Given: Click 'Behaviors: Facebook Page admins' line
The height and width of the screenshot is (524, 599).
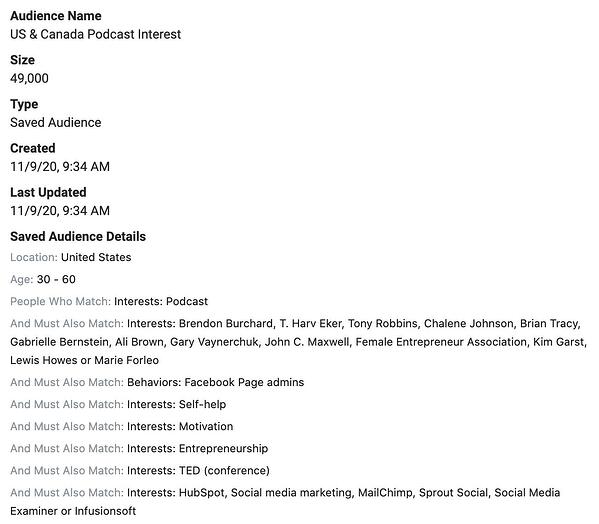Looking at the screenshot, I should [215, 383].
